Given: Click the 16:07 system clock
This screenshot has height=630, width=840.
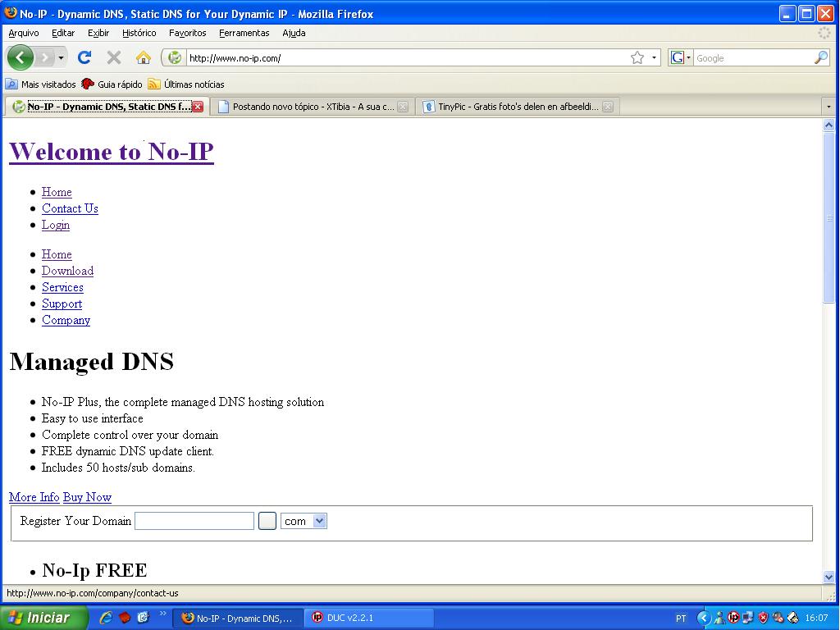Looking at the screenshot, I should click(x=816, y=619).
